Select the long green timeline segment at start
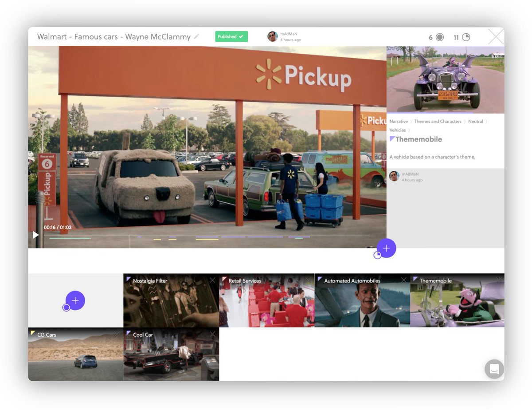Screen dimensions: 532x410 [x=70, y=238]
